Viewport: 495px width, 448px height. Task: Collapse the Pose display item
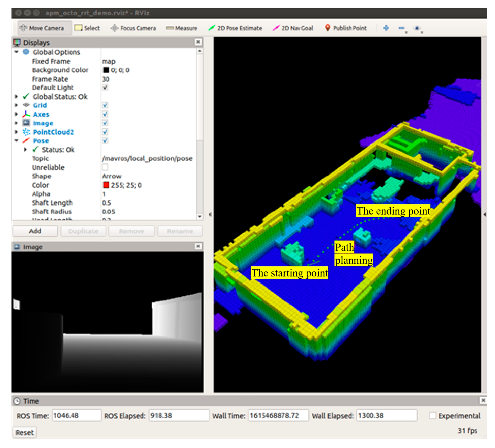pos(16,141)
